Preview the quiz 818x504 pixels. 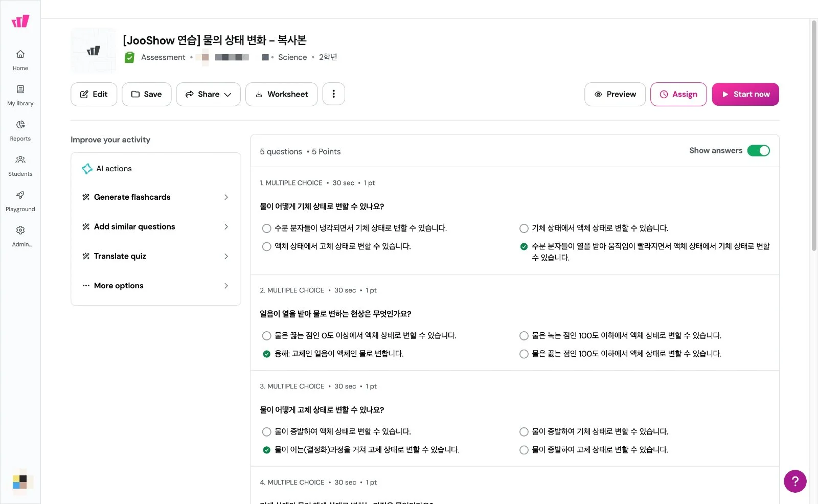point(615,94)
